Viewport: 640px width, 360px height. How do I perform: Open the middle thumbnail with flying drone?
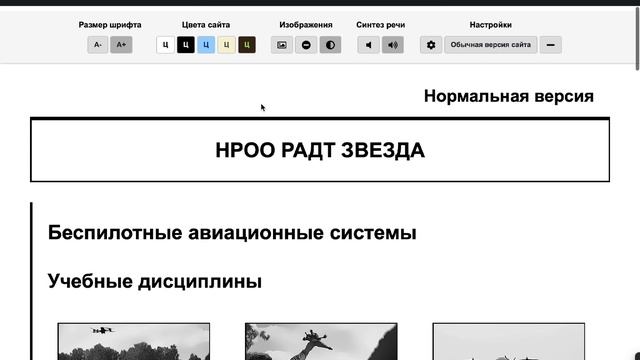tap(321, 341)
